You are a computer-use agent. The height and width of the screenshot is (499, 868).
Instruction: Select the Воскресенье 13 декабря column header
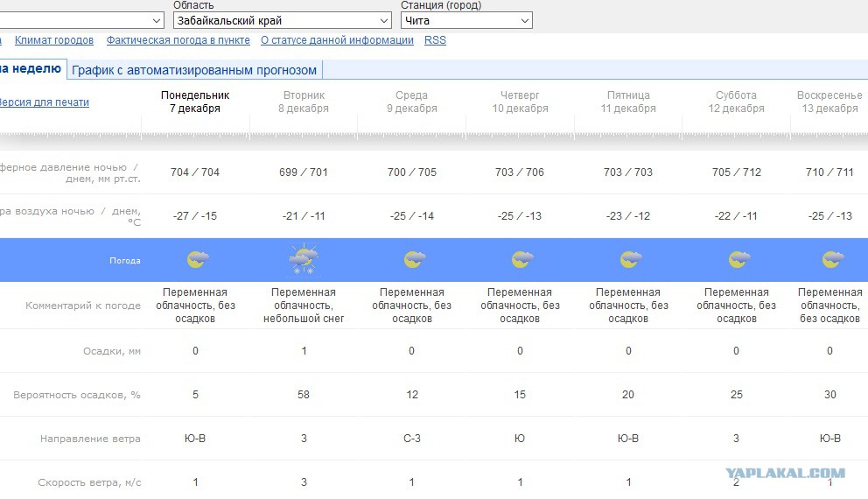(x=829, y=102)
